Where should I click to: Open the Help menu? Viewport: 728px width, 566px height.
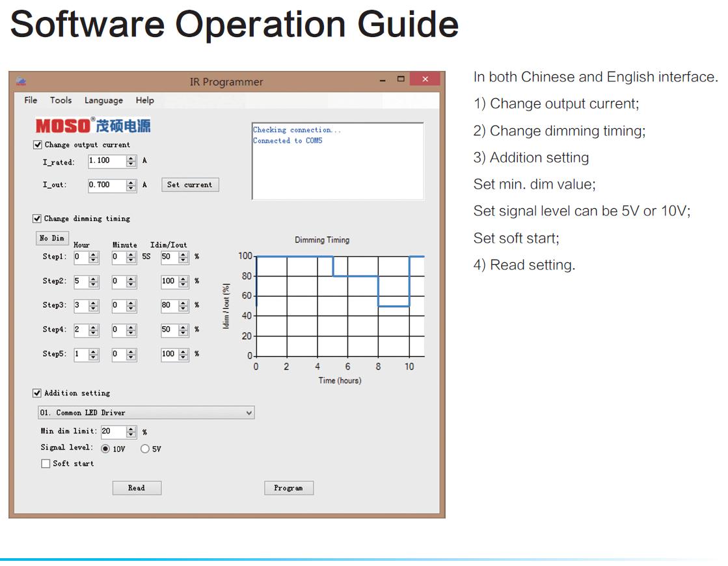145,100
